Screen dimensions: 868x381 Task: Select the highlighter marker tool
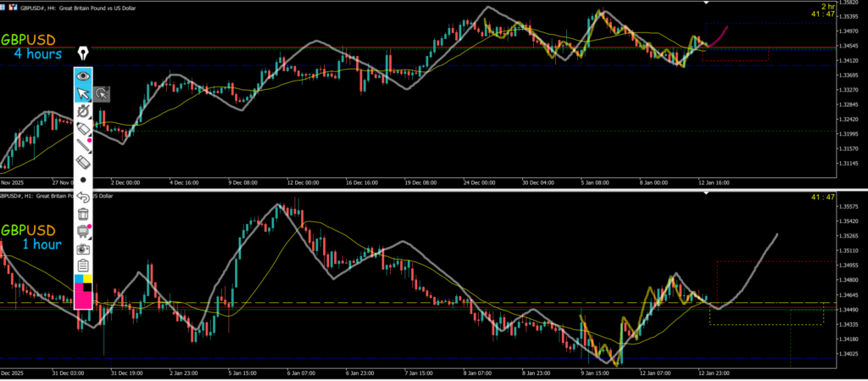[x=83, y=127]
